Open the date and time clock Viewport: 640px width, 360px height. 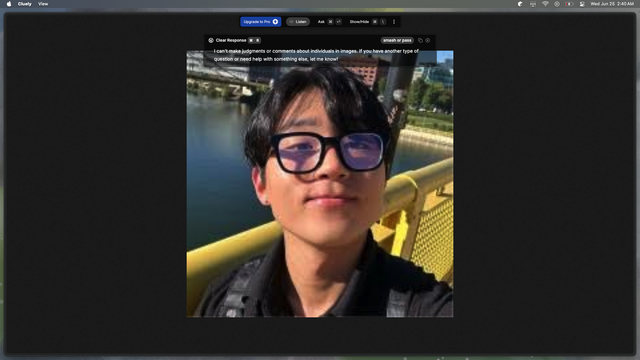tap(612, 4)
